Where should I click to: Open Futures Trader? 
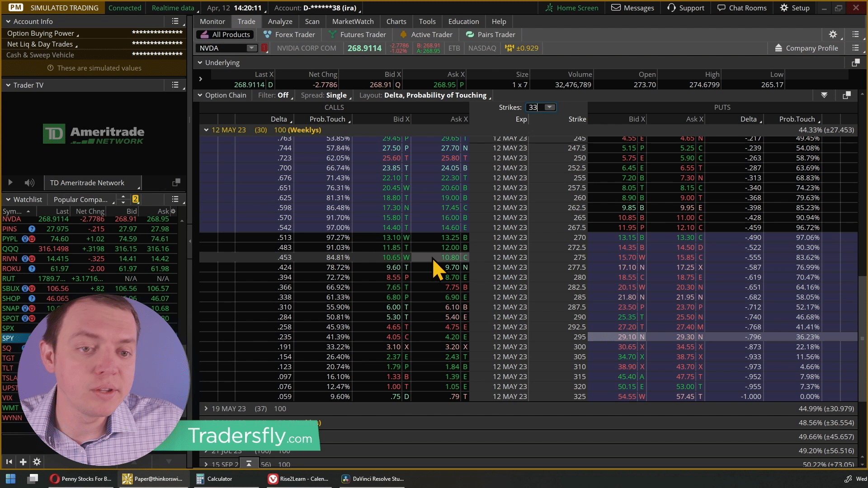coord(358,34)
